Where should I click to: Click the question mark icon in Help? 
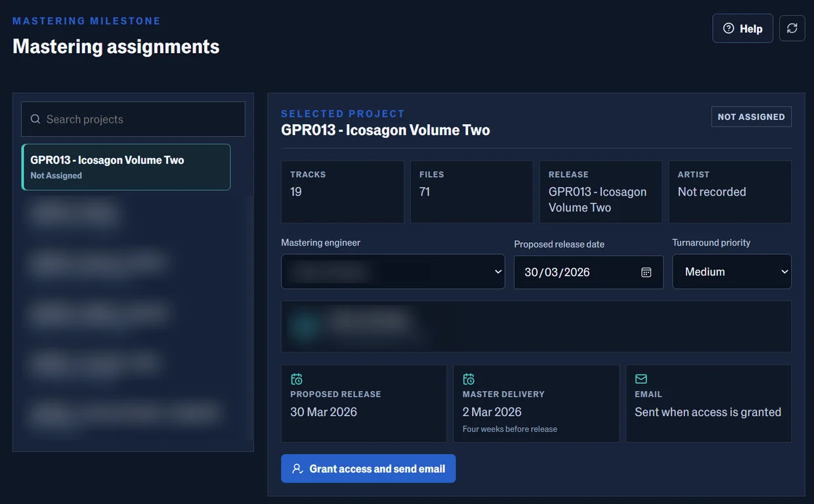click(728, 28)
